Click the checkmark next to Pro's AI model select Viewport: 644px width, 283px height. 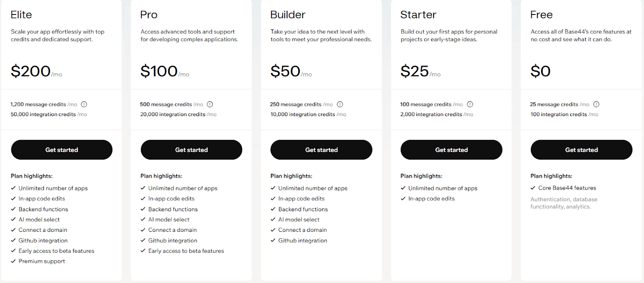143,219
